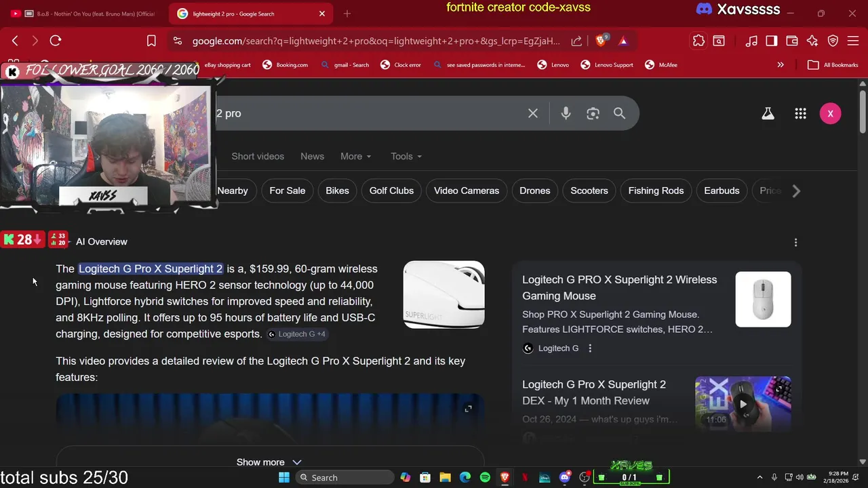Open the Extensions puzzle icon
The height and width of the screenshot is (488, 868).
click(x=698, y=41)
